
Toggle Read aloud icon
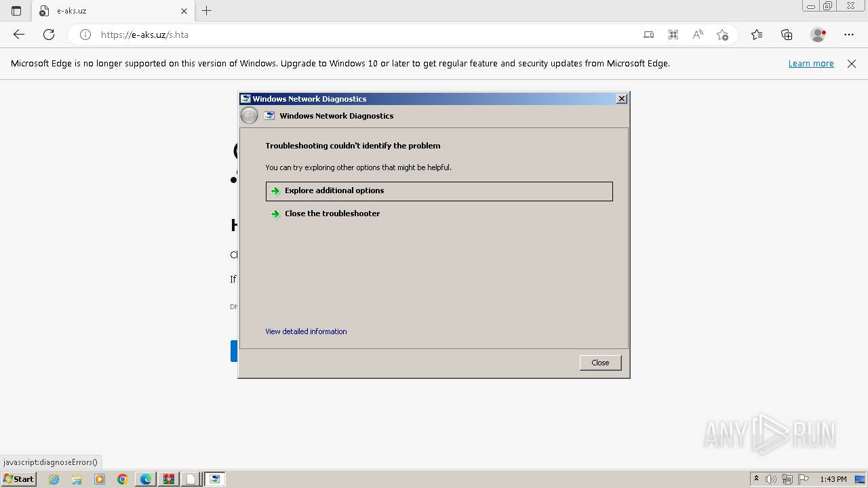tap(698, 35)
